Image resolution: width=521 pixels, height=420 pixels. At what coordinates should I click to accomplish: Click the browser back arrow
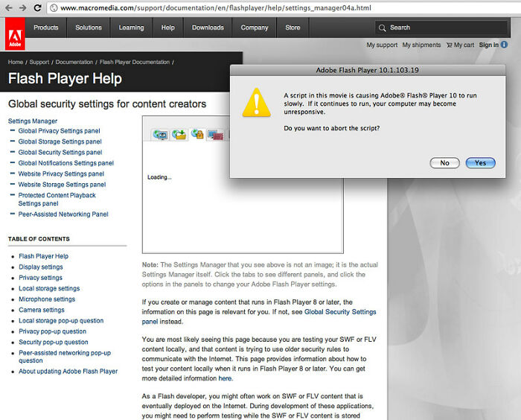7,7
